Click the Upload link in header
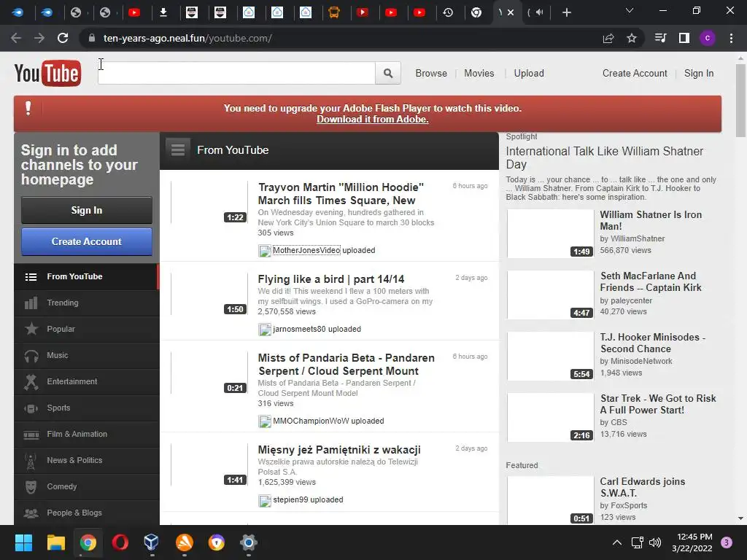Image resolution: width=747 pixels, height=560 pixels. pos(529,74)
